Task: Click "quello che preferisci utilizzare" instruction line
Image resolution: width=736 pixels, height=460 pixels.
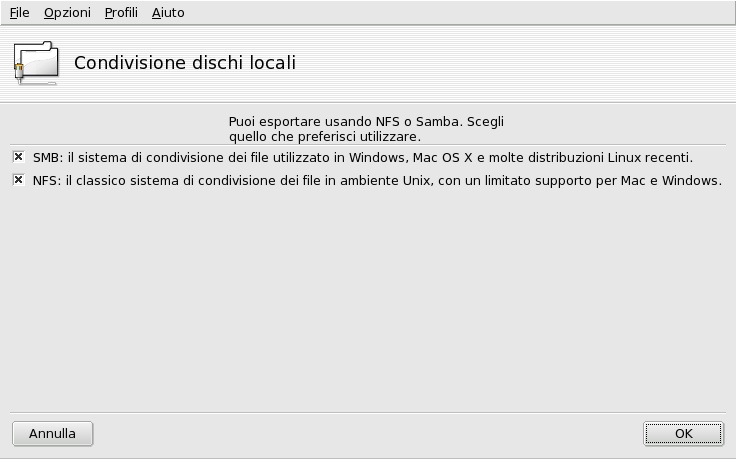Action: (324, 136)
